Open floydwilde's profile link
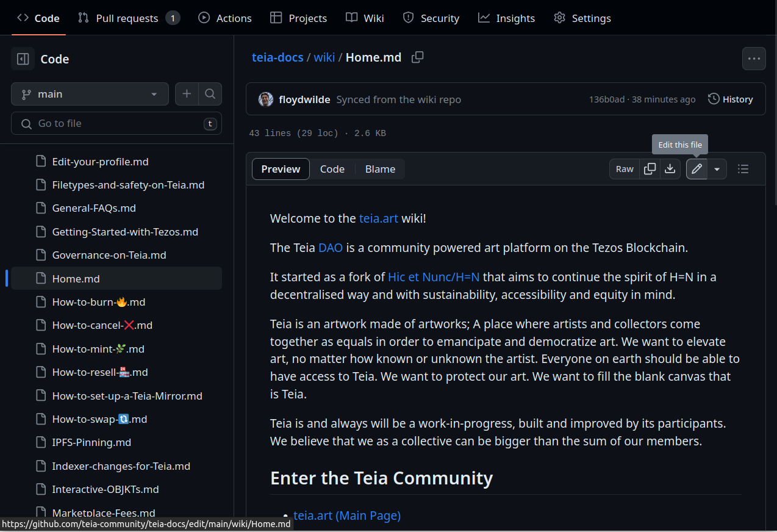This screenshot has height=532, width=777. [x=305, y=99]
